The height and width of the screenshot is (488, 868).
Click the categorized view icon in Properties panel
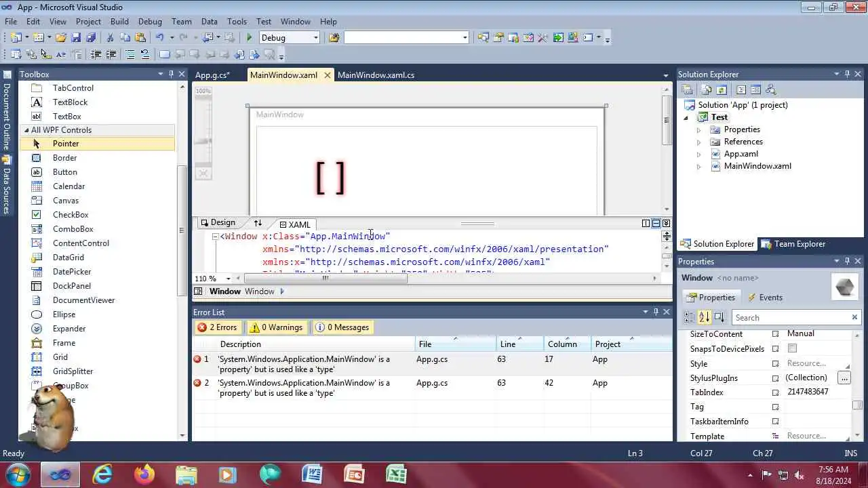(x=689, y=317)
